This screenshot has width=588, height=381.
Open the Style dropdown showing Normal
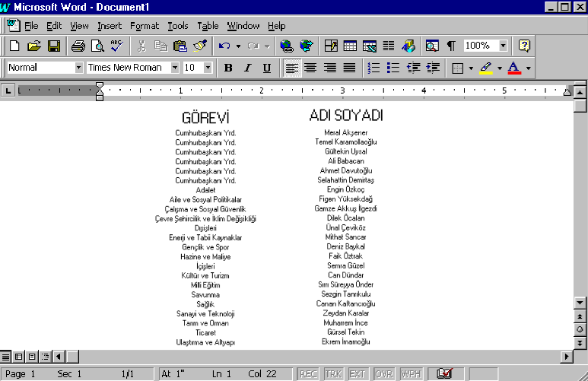(78, 68)
